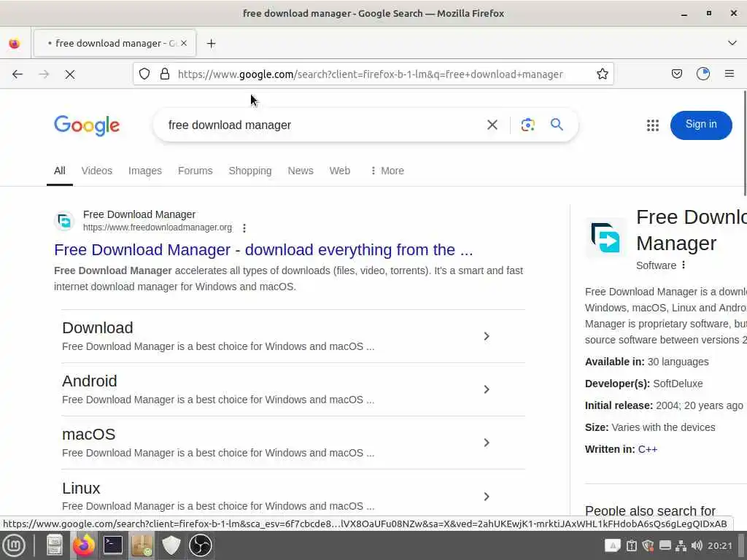747x560 pixels.
Task: Open the Google apps grid
Action: pyautogui.click(x=653, y=125)
